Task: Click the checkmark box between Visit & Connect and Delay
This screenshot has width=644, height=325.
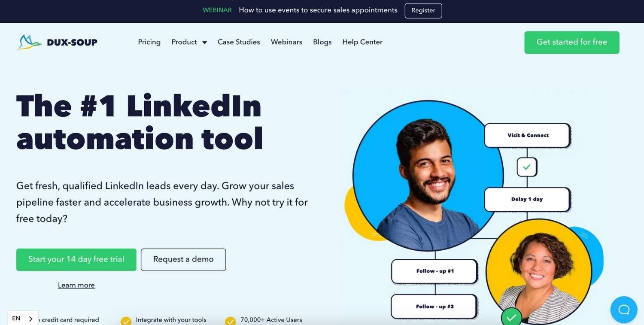Action: 527,167
